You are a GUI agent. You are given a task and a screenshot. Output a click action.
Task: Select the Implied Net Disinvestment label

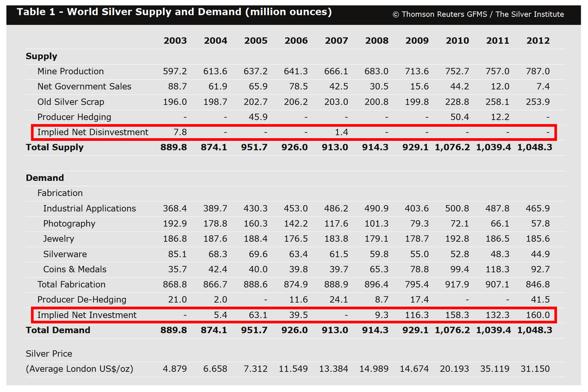(93, 132)
